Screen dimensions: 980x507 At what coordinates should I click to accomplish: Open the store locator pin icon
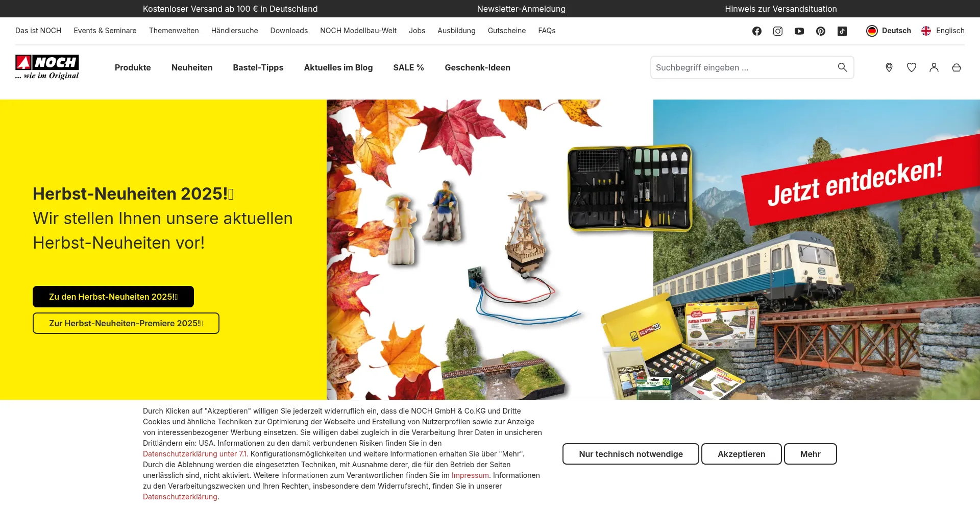pyautogui.click(x=889, y=67)
